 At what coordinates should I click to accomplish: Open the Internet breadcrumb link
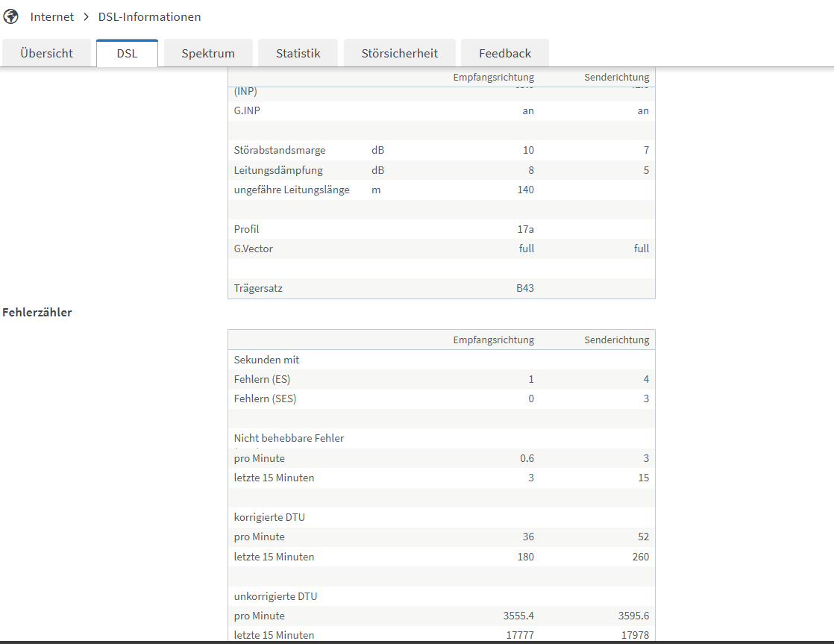[x=52, y=17]
